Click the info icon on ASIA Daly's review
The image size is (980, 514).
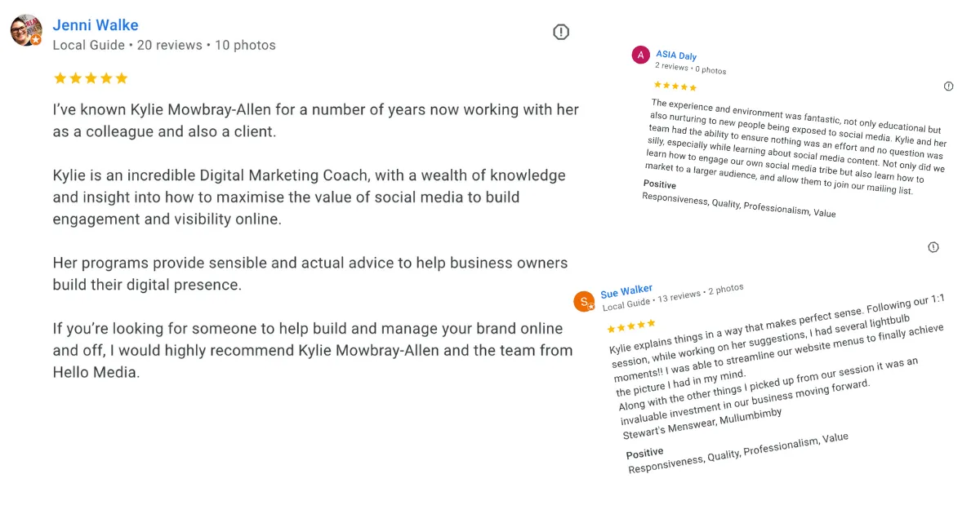pyautogui.click(x=948, y=86)
